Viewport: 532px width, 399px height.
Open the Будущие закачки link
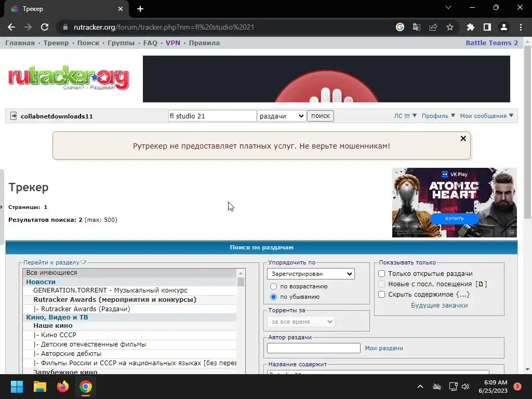[x=440, y=305]
